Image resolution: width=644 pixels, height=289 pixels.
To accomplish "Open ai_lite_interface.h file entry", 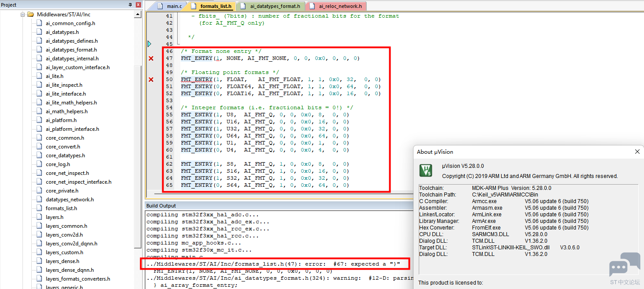I will click(66, 94).
